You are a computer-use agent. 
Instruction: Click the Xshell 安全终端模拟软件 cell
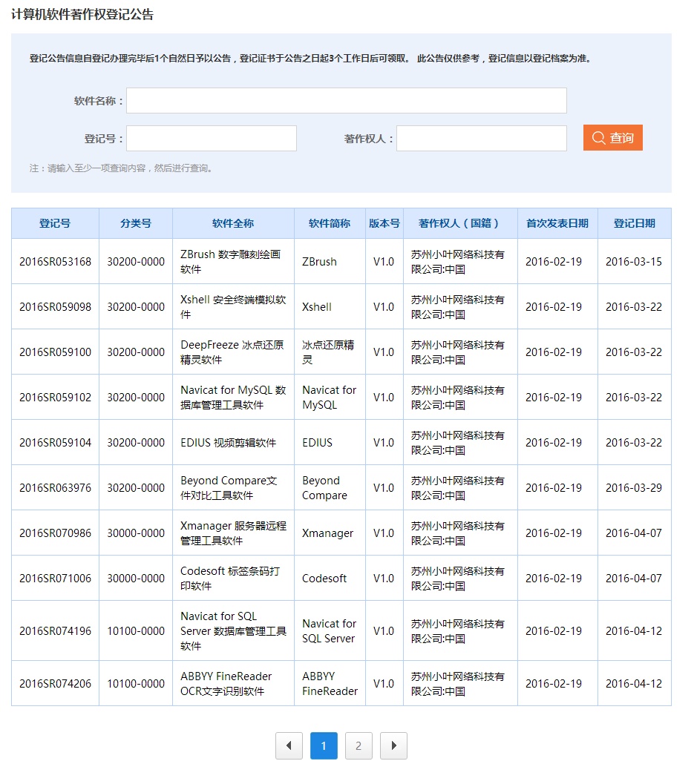pos(233,307)
